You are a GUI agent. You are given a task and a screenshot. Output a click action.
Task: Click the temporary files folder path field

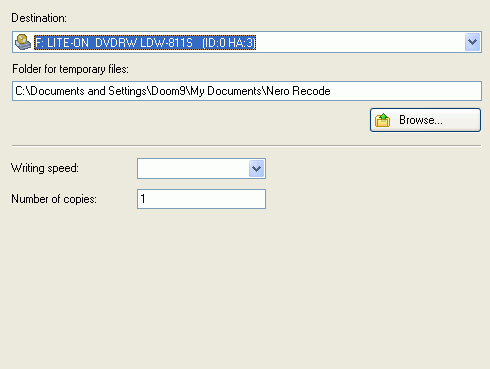[247, 91]
